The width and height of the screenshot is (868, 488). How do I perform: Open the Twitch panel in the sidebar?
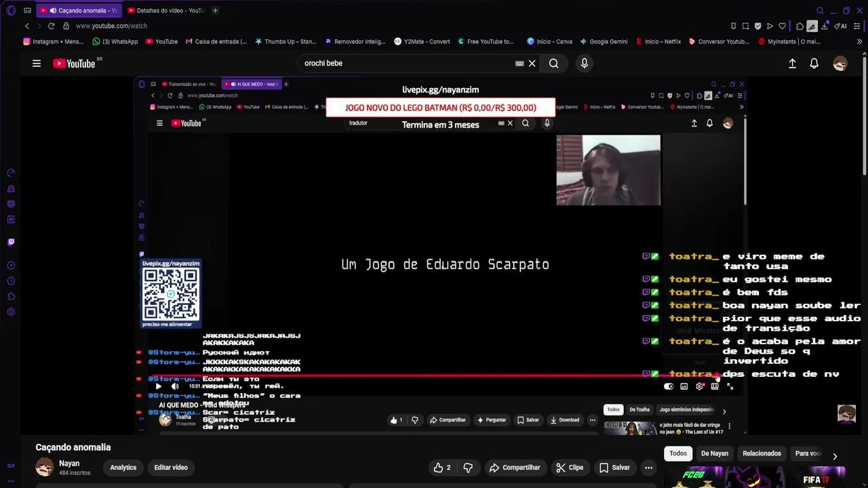tap(11, 242)
